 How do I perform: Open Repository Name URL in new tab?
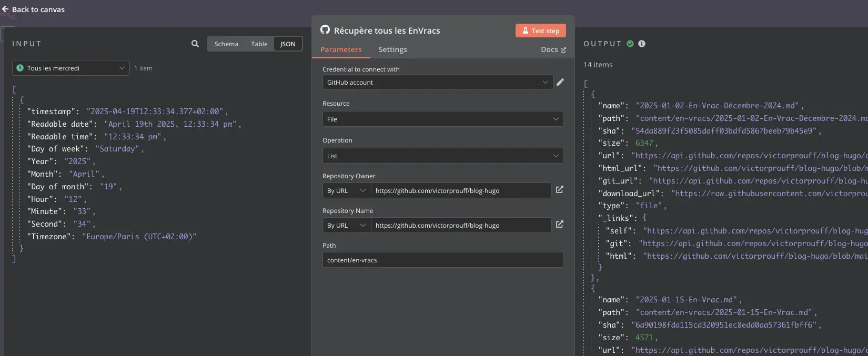click(x=560, y=224)
